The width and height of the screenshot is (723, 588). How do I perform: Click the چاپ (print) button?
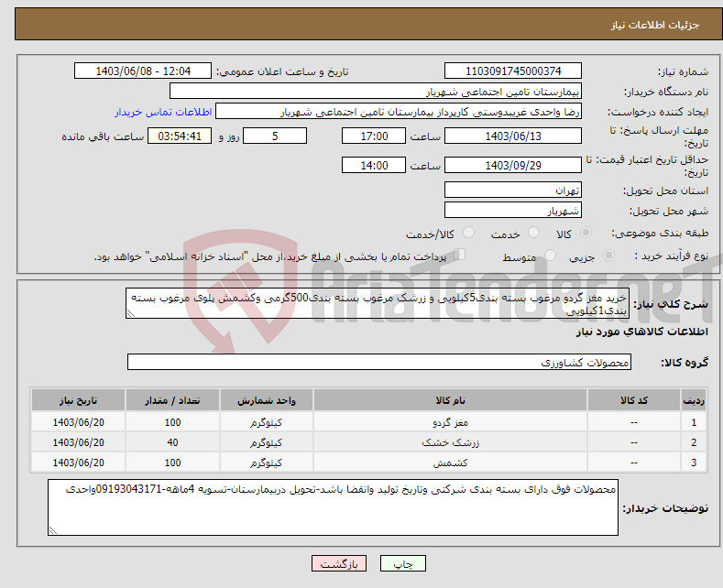[x=402, y=563]
